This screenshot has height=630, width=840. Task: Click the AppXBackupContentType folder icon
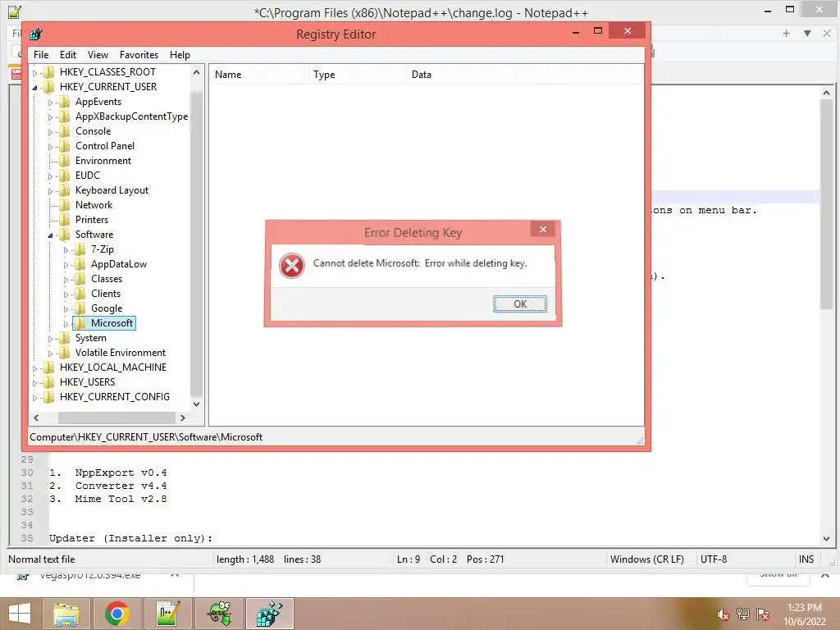64,116
